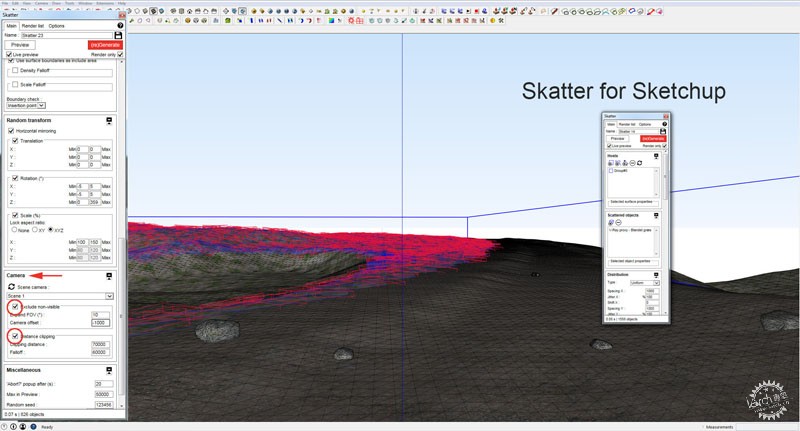The height and width of the screenshot is (431, 800).
Task: Refresh hosts with circular arrows icon
Action: click(639, 163)
